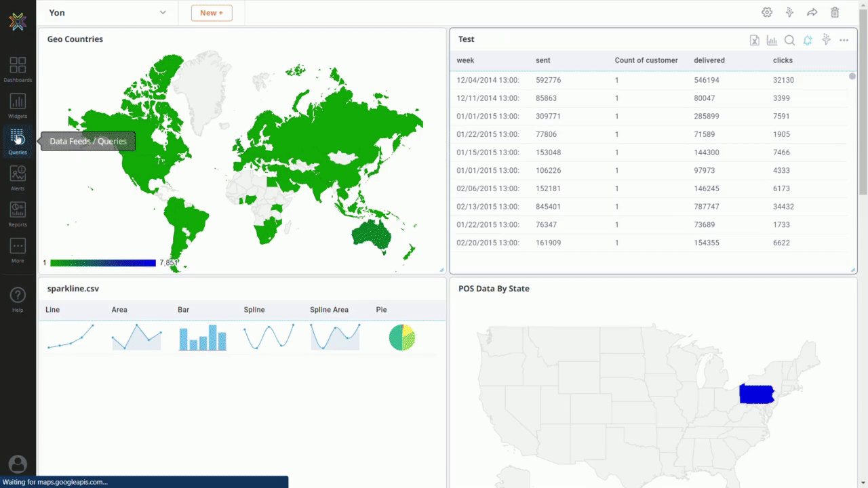
Task: Click the New + button
Action: [x=212, y=12]
